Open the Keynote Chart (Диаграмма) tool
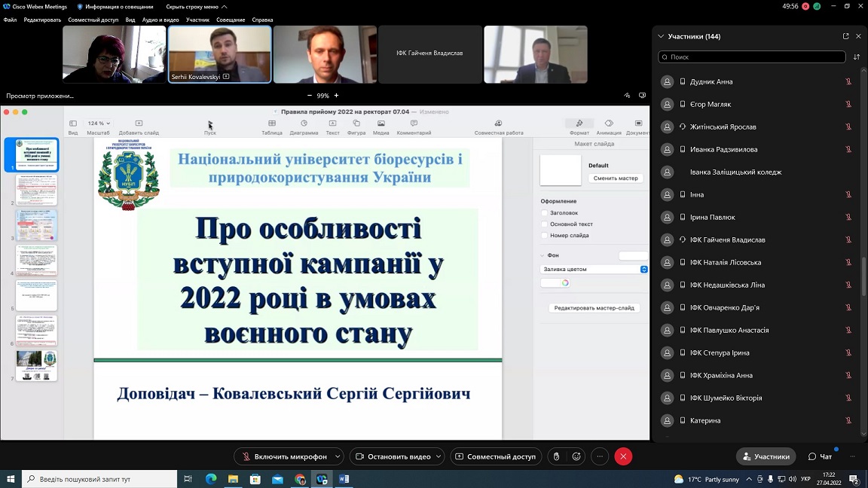This screenshot has height=488, width=868. click(x=304, y=124)
